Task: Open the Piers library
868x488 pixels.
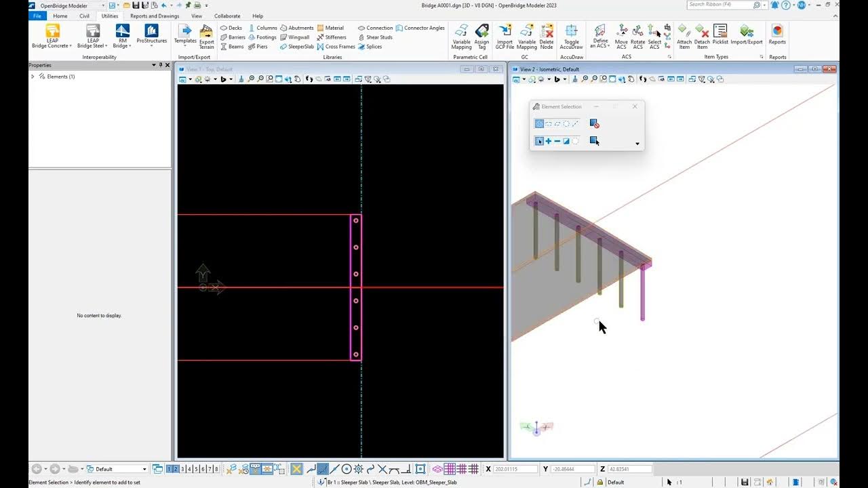Action: pos(258,47)
